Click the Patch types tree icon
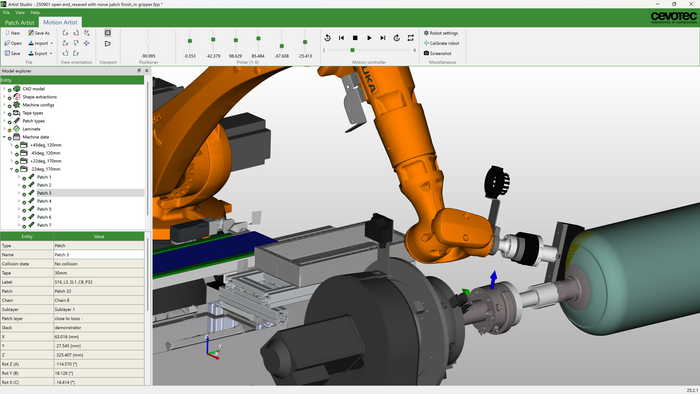 pos(17,121)
